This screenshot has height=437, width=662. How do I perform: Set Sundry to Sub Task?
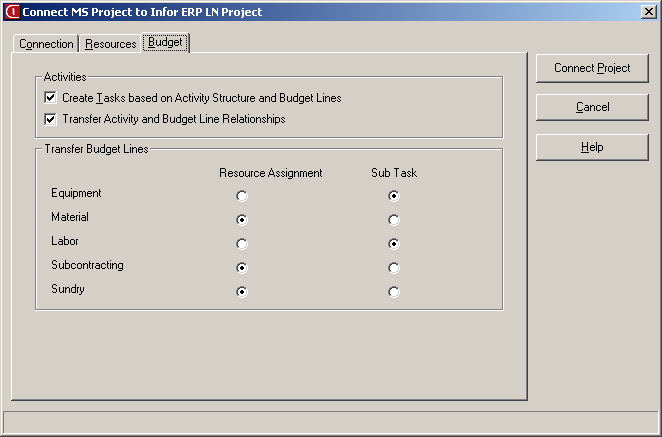[x=394, y=292]
